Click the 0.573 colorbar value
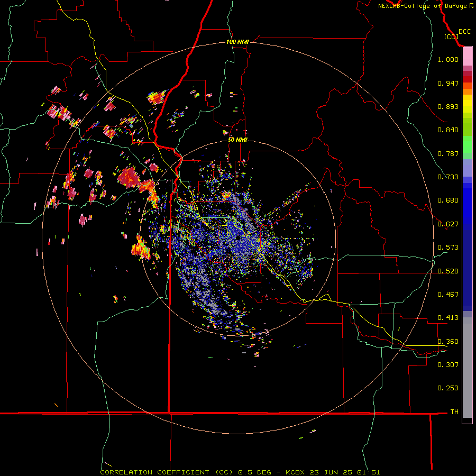The image size is (476, 476). 448,248
